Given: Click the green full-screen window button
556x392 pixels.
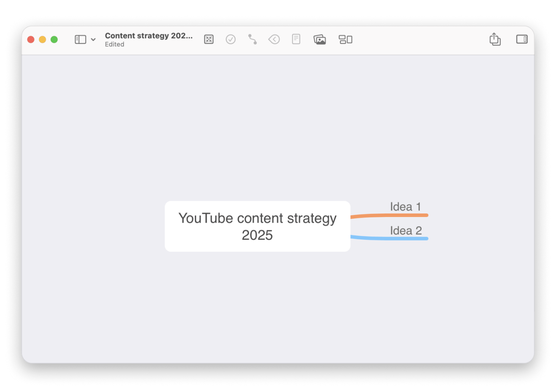Looking at the screenshot, I should click(54, 40).
